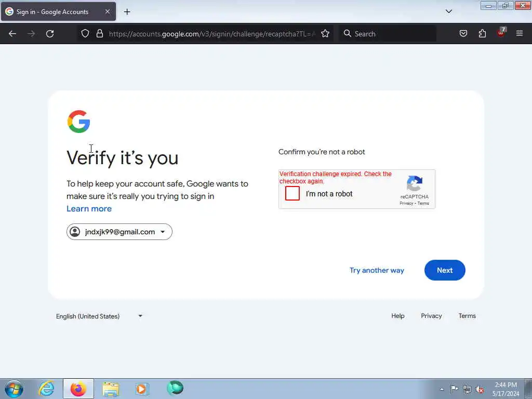
Task: Click the expired verification error message
Action: tap(335, 178)
